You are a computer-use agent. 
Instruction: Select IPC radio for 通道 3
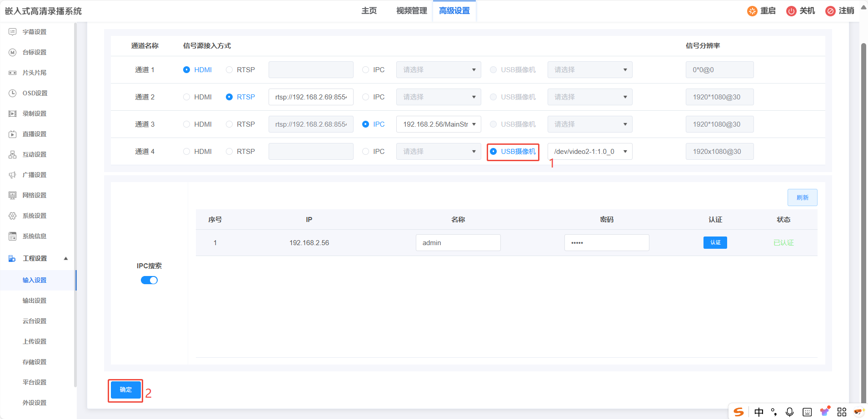pyautogui.click(x=365, y=124)
